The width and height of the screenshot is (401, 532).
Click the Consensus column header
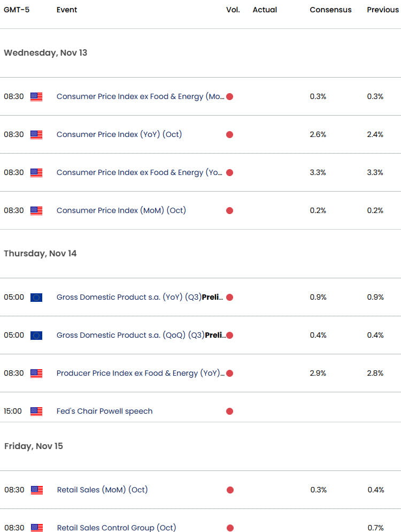(x=330, y=10)
